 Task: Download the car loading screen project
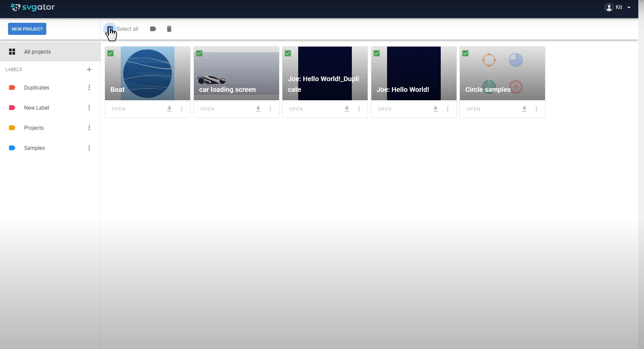pos(258,109)
